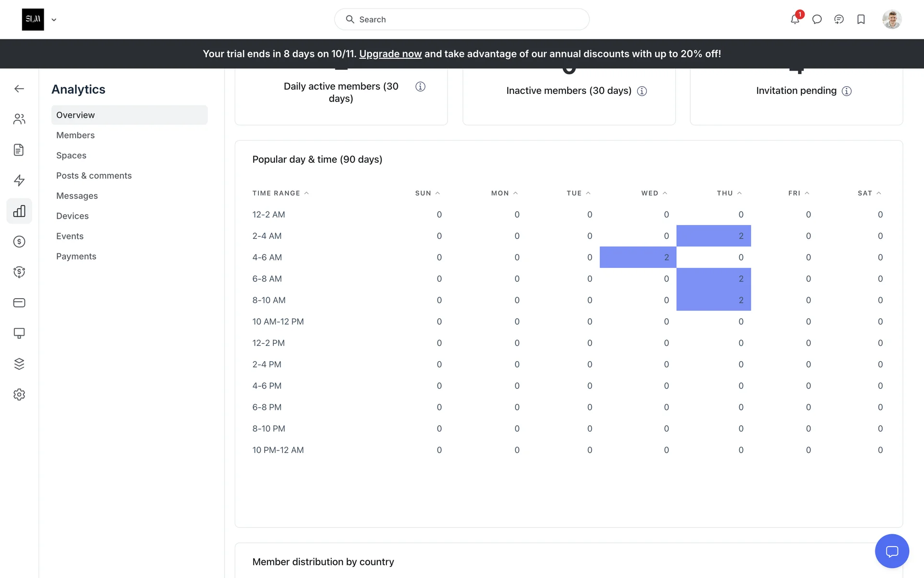Open the workflows lightning bolt icon
This screenshot has height=578, width=924.
coord(19,180)
